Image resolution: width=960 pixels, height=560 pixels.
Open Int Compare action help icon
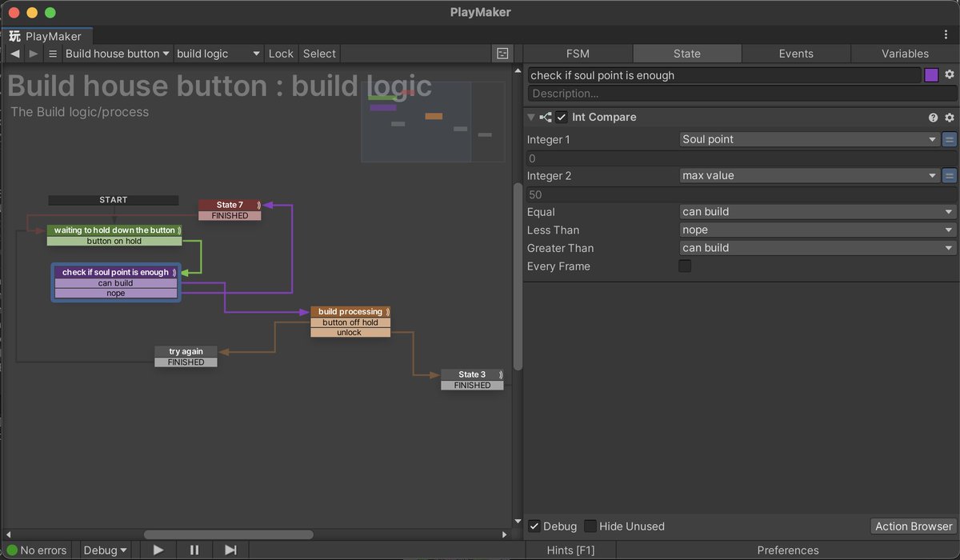[x=933, y=117]
